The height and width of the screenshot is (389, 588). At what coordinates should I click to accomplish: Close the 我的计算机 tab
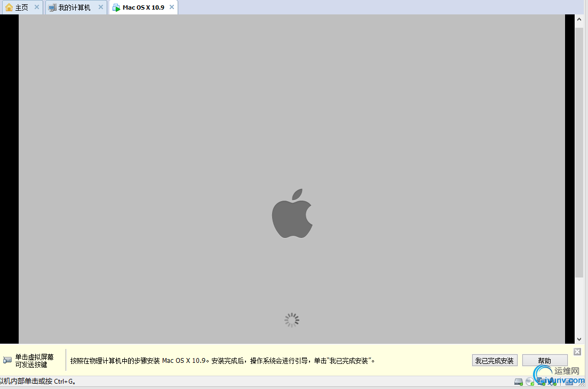(x=100, y=7)
